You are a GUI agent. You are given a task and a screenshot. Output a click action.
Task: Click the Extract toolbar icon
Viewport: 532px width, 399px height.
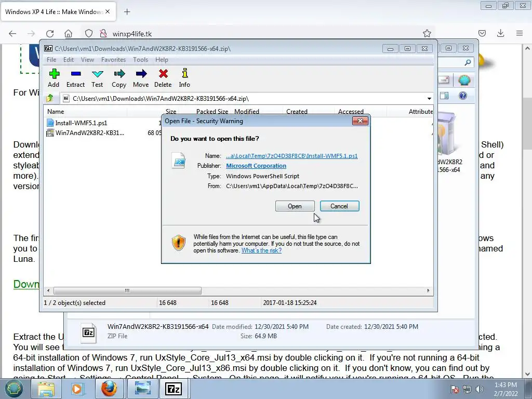point(75,78)
